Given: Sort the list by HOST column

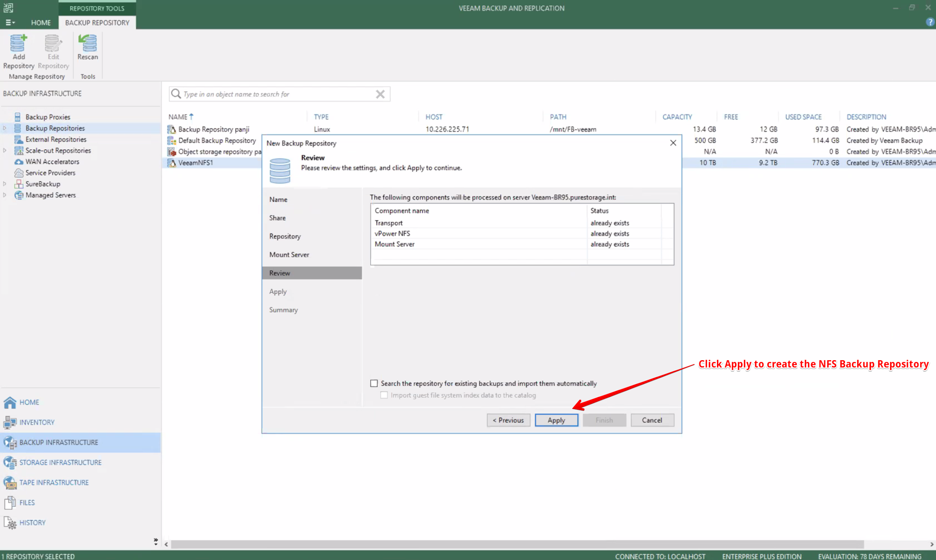Looking at the screenshot, I should coord(434,117).
